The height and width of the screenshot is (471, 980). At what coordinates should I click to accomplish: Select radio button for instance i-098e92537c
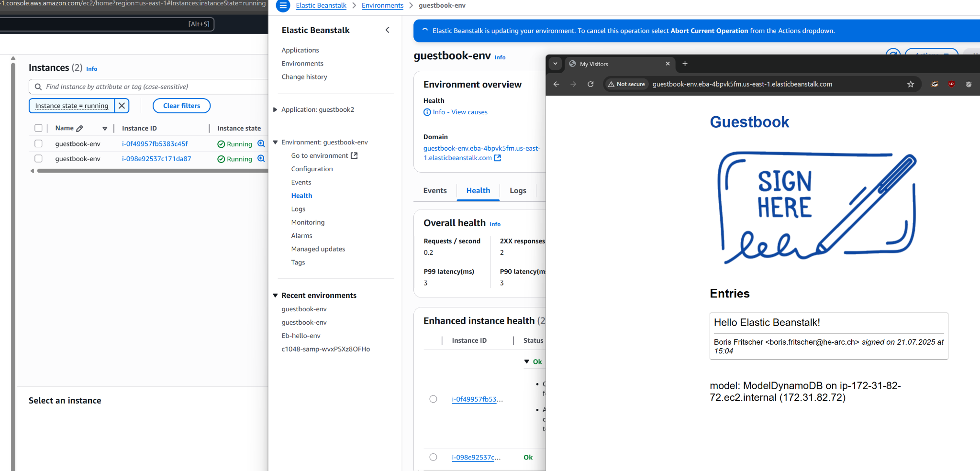433,457
